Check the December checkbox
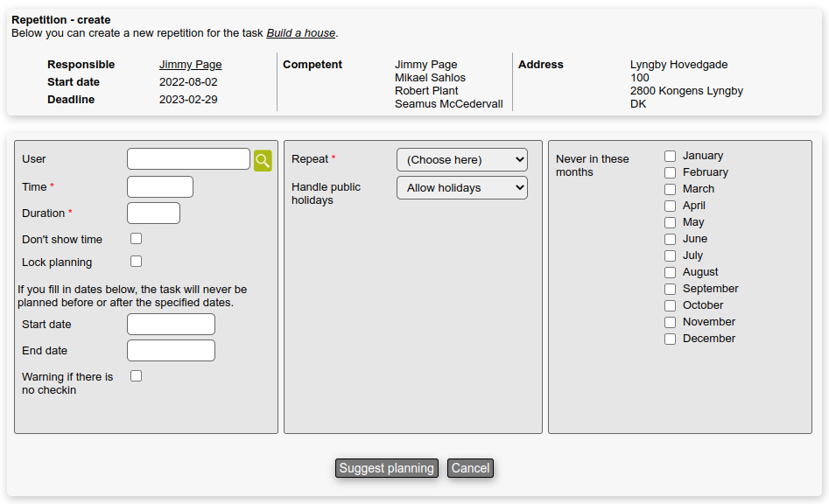829x504 pixels. tap(670, 339)
